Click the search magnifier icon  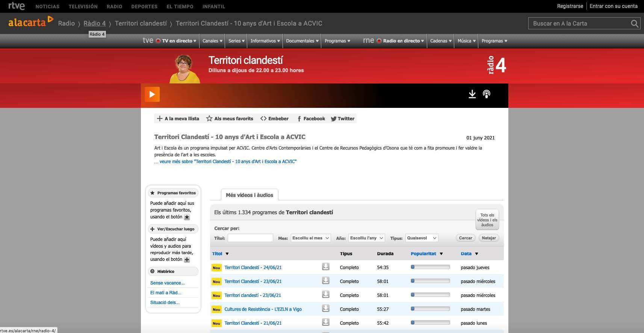click(x=635, y=24)
